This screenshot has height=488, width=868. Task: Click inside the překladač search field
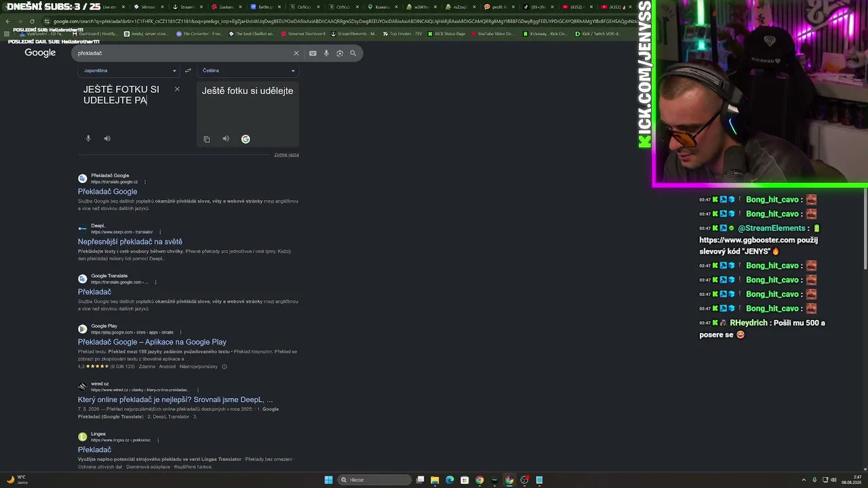183,53
